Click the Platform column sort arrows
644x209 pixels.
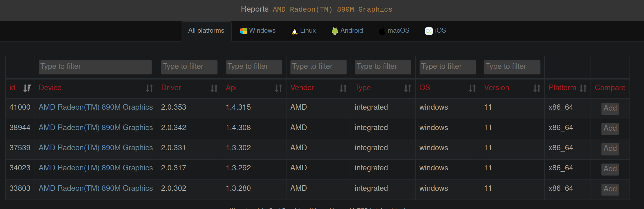coord(583,88)
